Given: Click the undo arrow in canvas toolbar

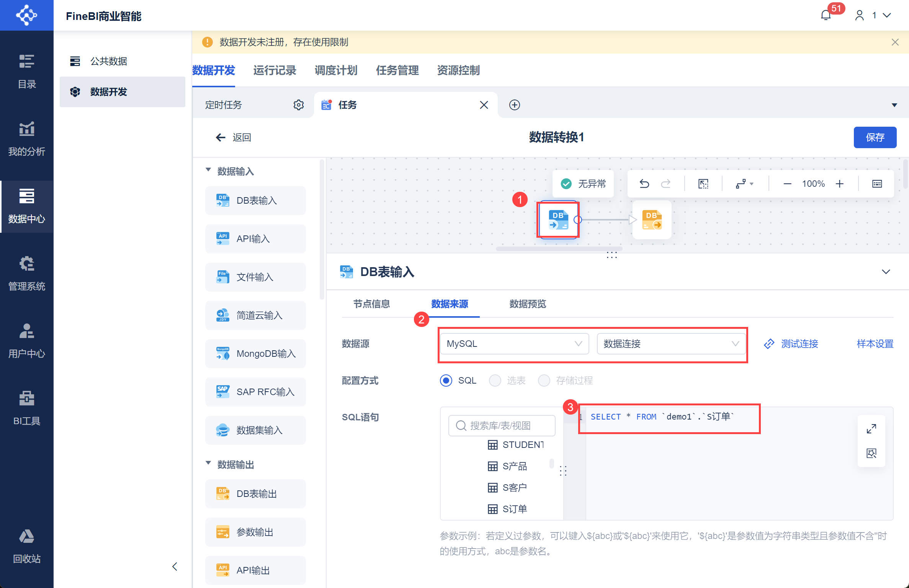Looking at the screenshot, I should click(x=644, y=184).
